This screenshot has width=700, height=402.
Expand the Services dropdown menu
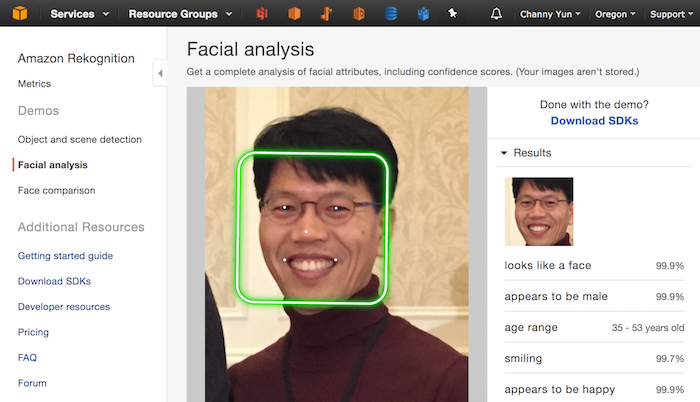(80, 14)
